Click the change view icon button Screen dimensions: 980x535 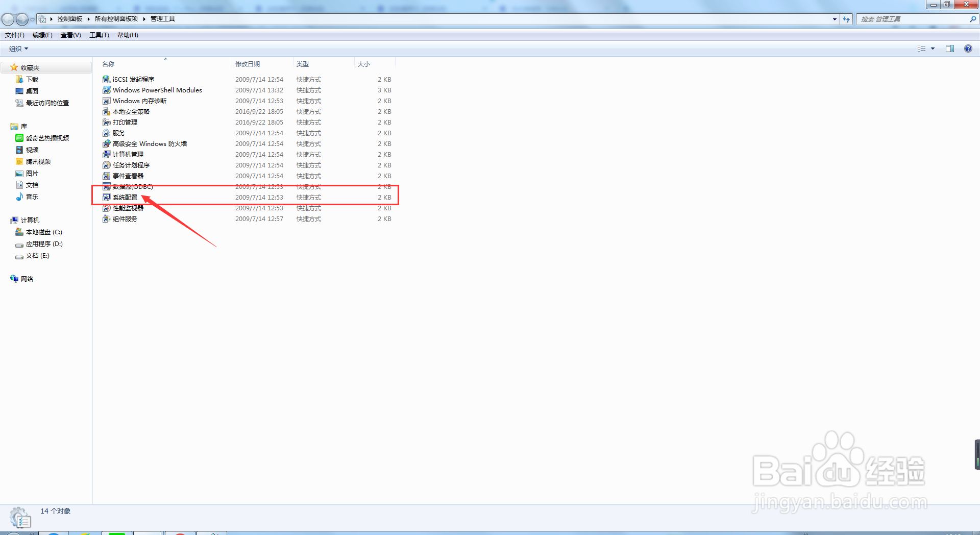coord(922,48)
